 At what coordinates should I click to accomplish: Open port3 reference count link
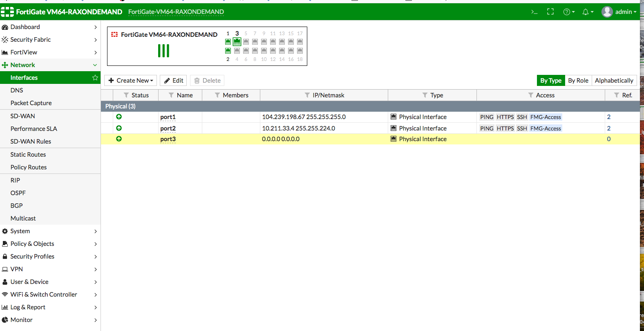[609, 139]
